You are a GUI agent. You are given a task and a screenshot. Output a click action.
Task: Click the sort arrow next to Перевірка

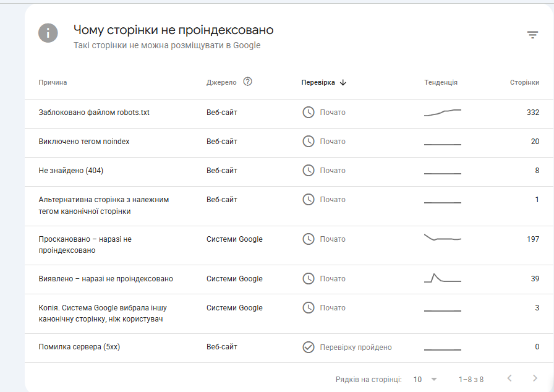click(x=343, y=83)
